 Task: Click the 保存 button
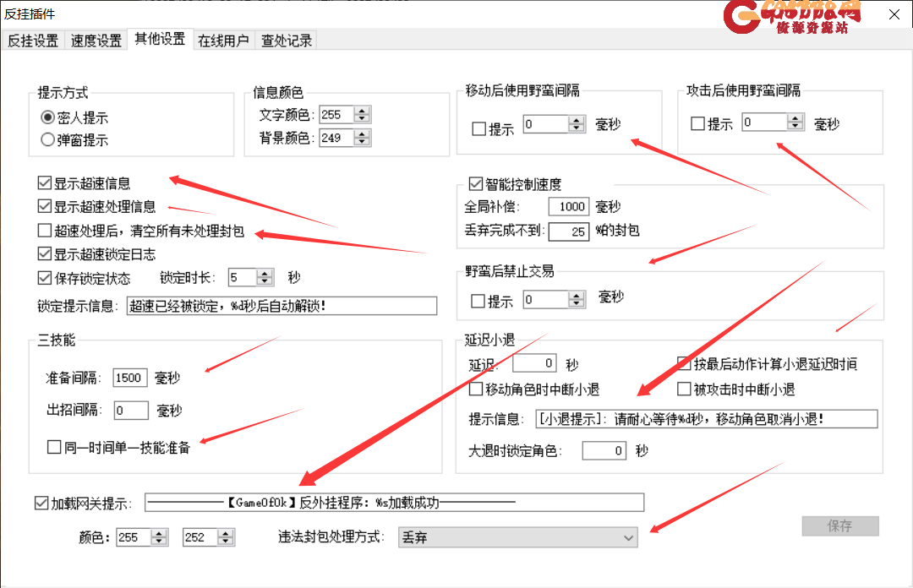tap(840, 526)
